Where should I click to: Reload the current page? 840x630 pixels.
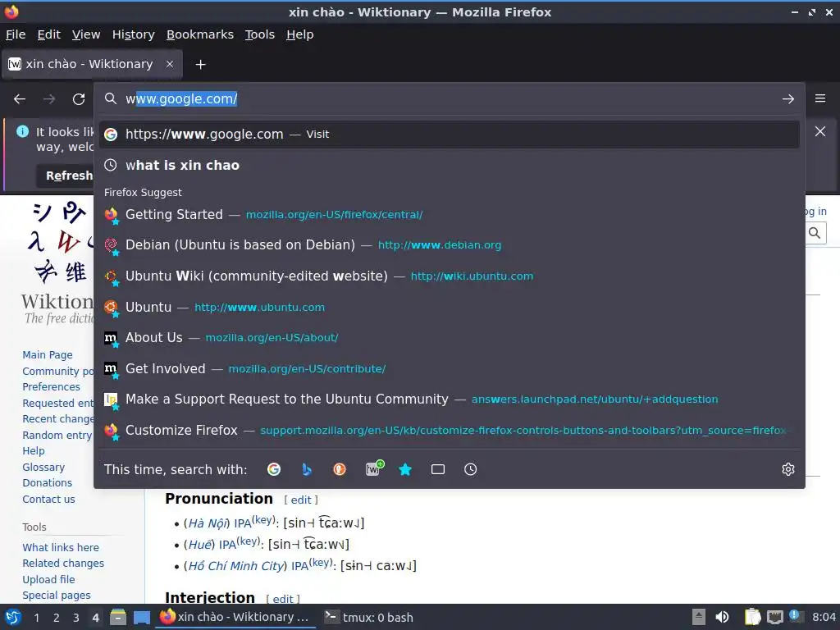pyautogui.click(x=79, y=99)
